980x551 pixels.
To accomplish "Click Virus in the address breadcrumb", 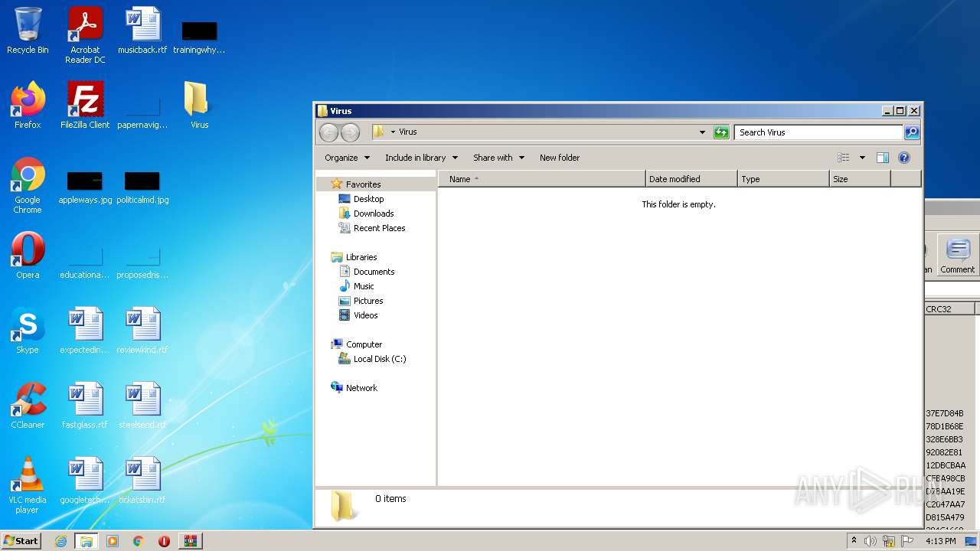I will [x=408, y=132].
